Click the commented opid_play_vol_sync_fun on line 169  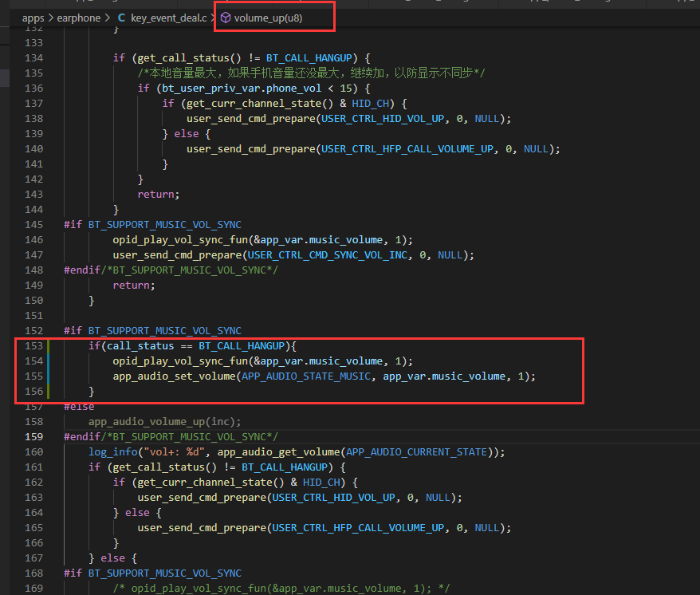pyautogui.click(x=199, y=589)
